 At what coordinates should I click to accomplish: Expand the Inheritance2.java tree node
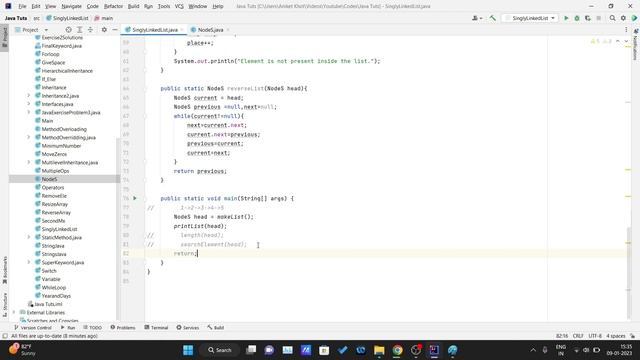pyautogui.click(x=29, y=96)
